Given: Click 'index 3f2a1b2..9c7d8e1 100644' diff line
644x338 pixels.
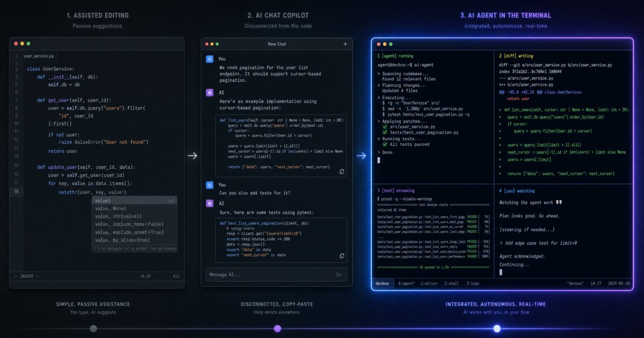Looking at the screenshot, I should click(x=530, y=71).
